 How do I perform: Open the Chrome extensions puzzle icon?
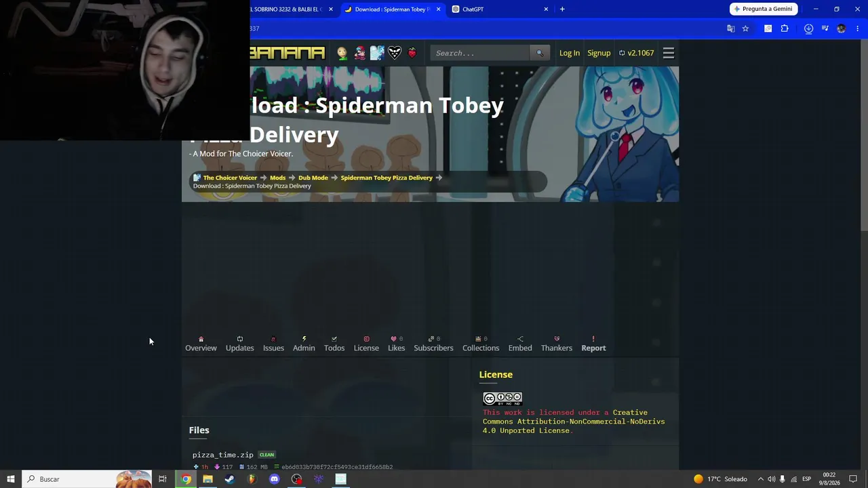785,28
